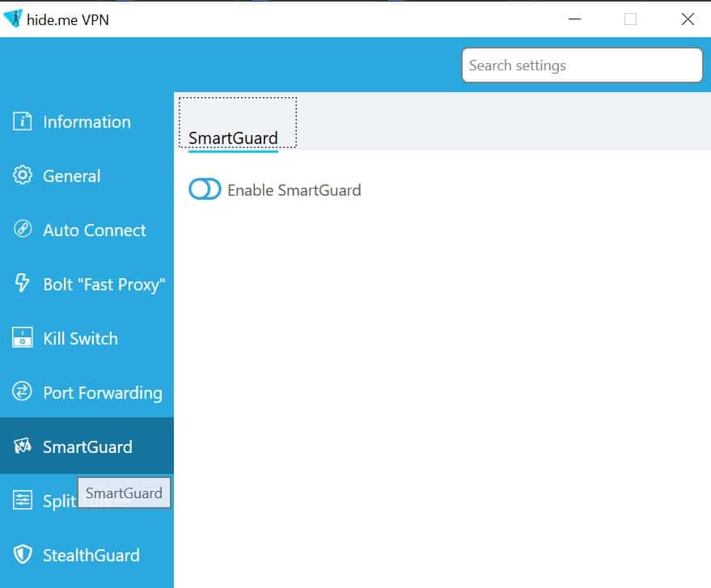The width and height of the screenshot is (711, 588).
Task: Click the General gear icon
Action: click(22, 176)
